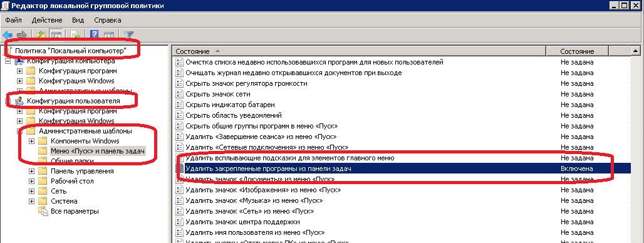Expand the 'Компоненты Windows' node
The height and width of the screenshot is (243, 644).
pos(31,141)
